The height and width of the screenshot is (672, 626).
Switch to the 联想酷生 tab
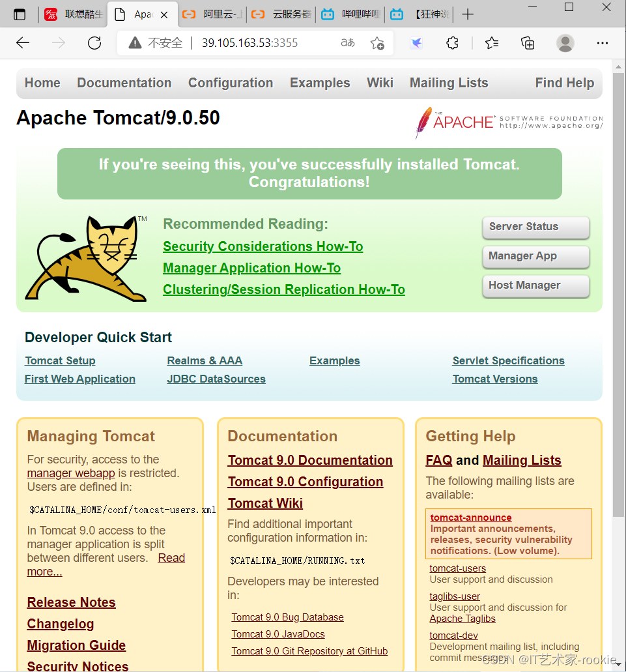pyautogui.click(x=74, y=14)
